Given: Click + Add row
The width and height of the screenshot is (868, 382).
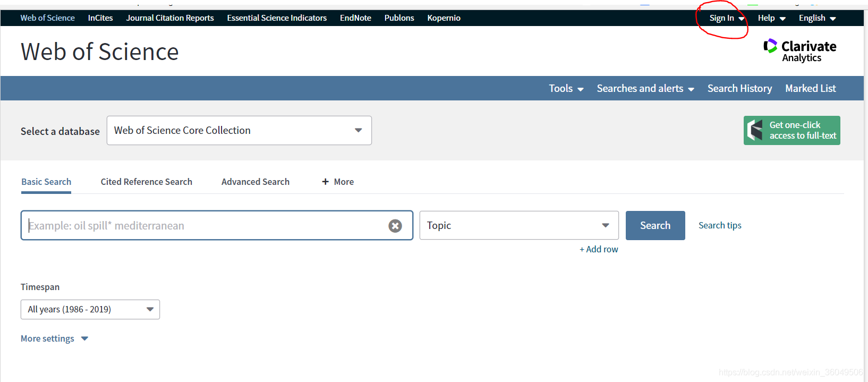Looking at the screenshot, I should pos(599,249).
